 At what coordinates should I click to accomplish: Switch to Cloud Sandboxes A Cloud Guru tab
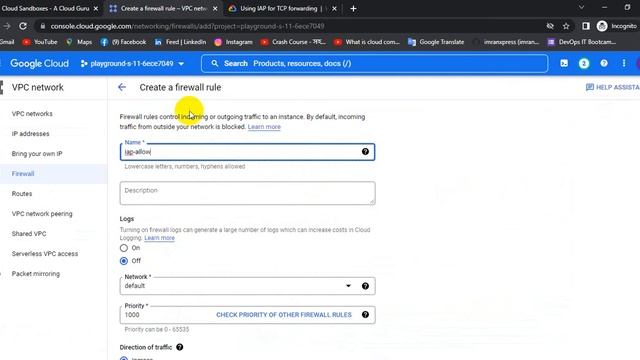point(45,9)
